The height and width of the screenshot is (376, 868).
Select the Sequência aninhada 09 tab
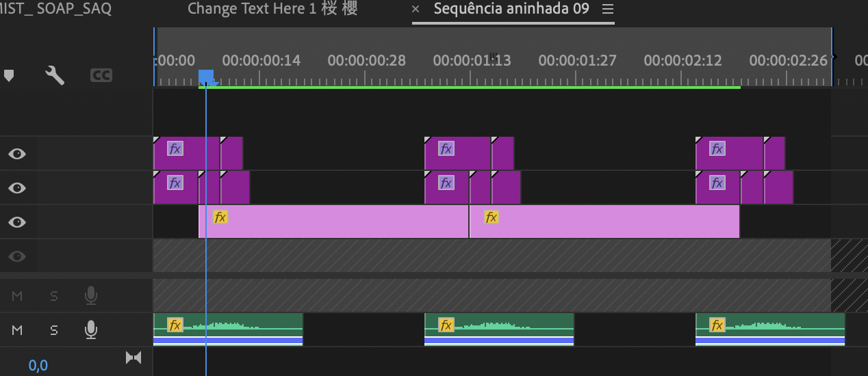coord(511,9)
